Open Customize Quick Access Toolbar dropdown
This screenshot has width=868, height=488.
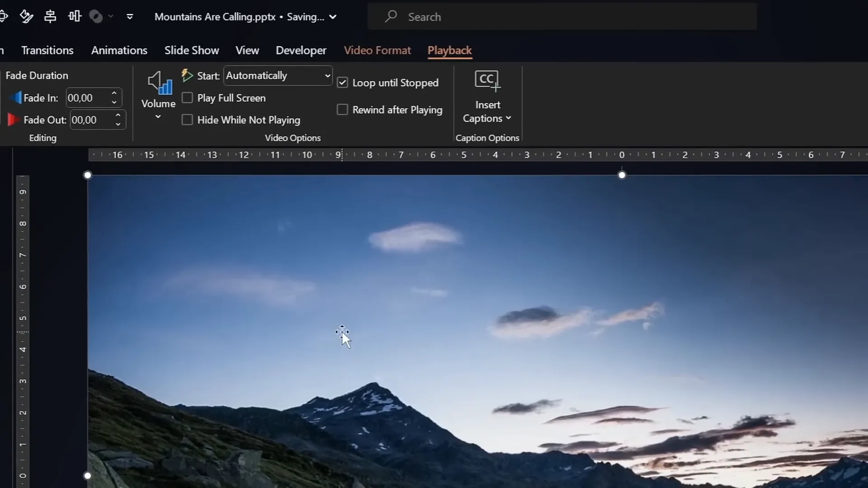pos(130,17)
